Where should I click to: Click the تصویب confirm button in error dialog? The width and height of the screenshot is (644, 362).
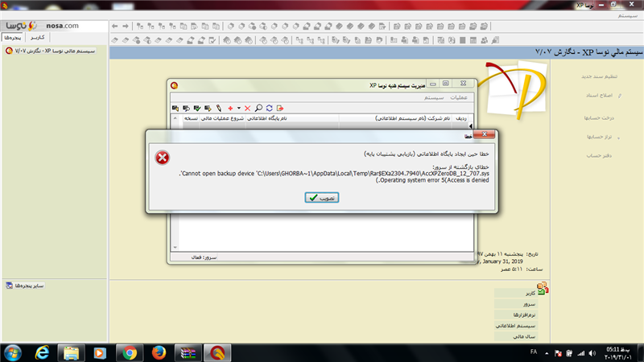point(321,197)
